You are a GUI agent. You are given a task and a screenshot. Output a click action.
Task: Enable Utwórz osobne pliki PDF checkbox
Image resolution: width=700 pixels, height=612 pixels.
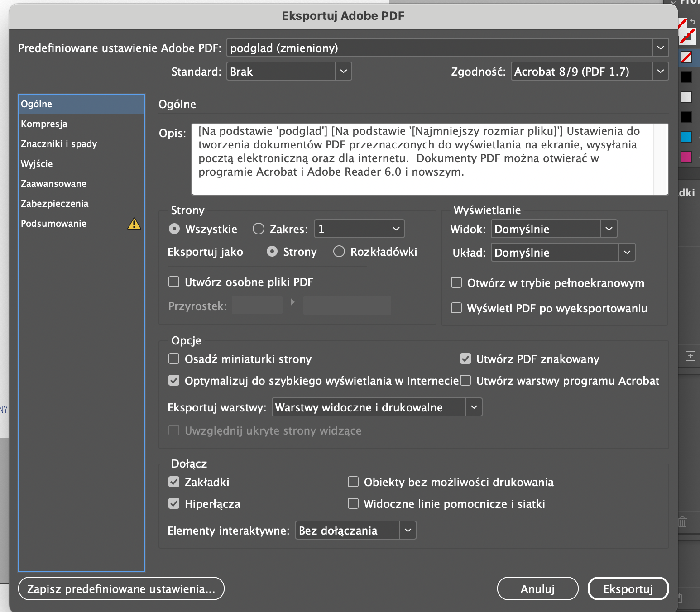(174, 282)
